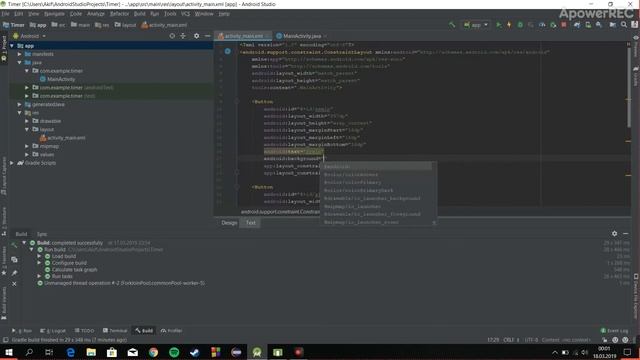This screenshot has width=640, height=360.
Task: Select the Sync tab in Build panel
Action: coord(42,234)
